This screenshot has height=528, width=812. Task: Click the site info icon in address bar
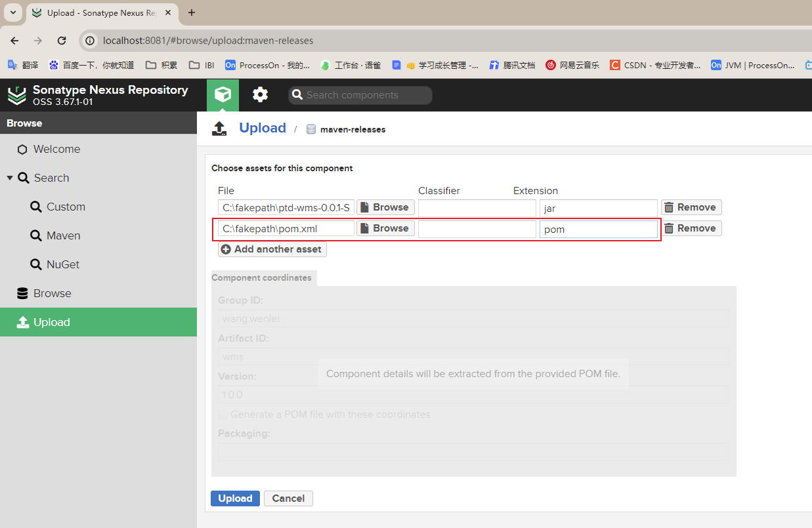91,41
